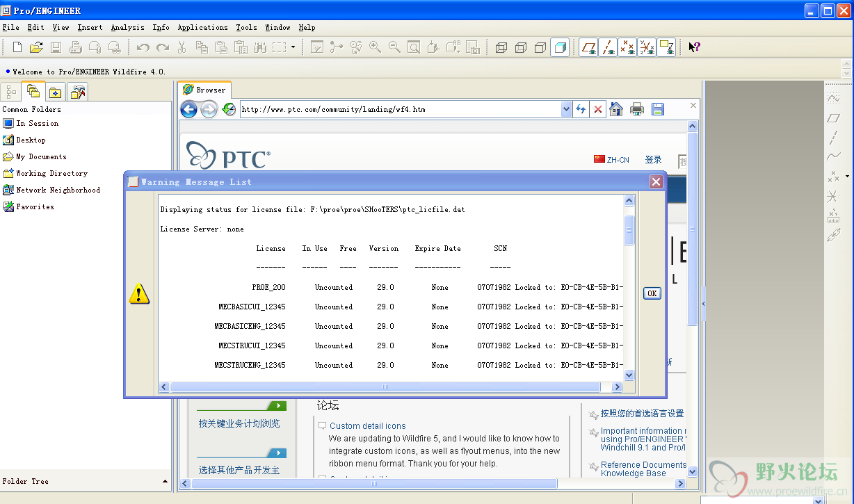Click the Refit view icon
The height and width of the screenshot is (504, 854).
[414, 47]
